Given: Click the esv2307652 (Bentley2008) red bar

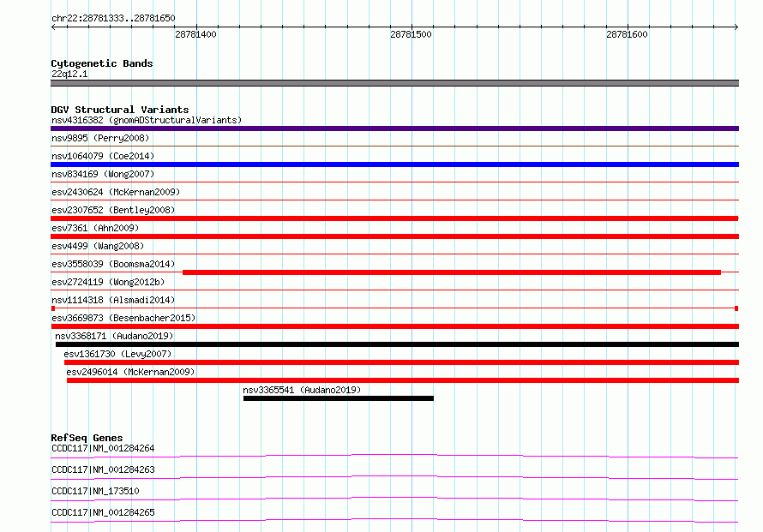Looking at the screenshot, I should pos(394,218).
